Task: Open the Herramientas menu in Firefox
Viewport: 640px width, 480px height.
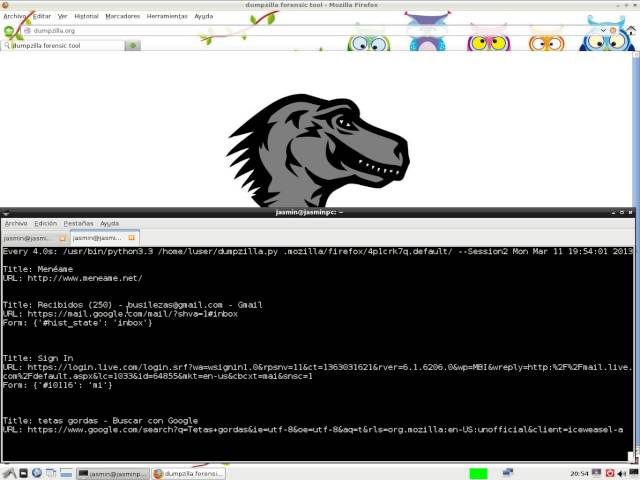Action: (167, 16)
